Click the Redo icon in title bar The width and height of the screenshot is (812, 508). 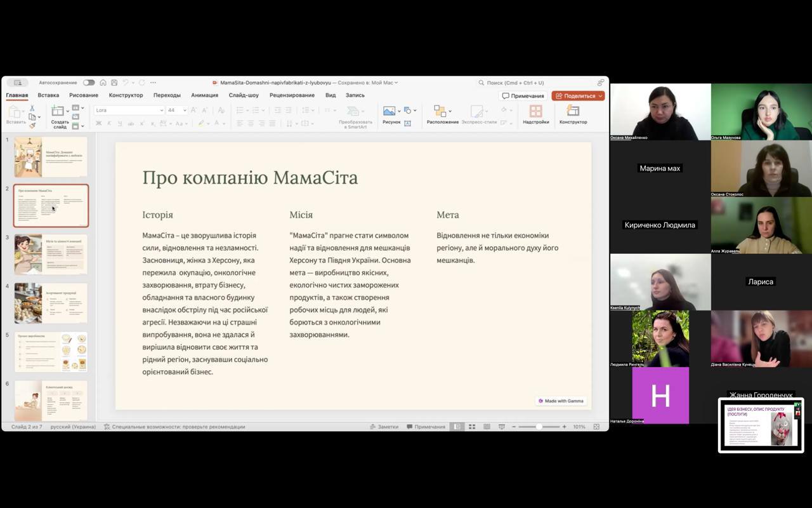click(141, 83)
